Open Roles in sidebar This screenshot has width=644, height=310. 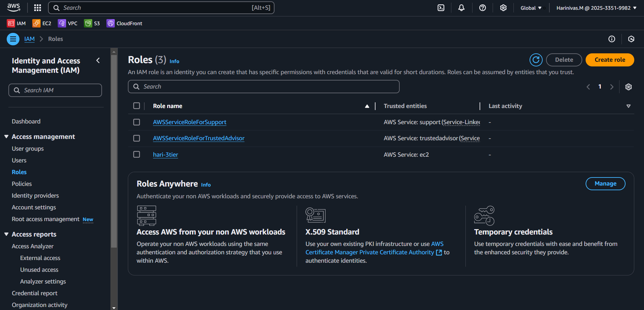(x=19, y=172)
